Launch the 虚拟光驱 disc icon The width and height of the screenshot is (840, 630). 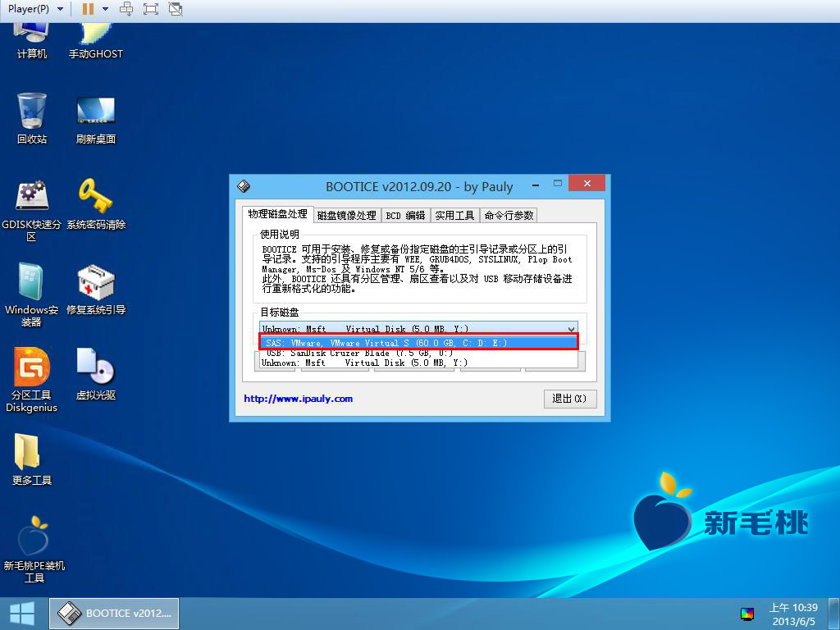coord(96,374)
